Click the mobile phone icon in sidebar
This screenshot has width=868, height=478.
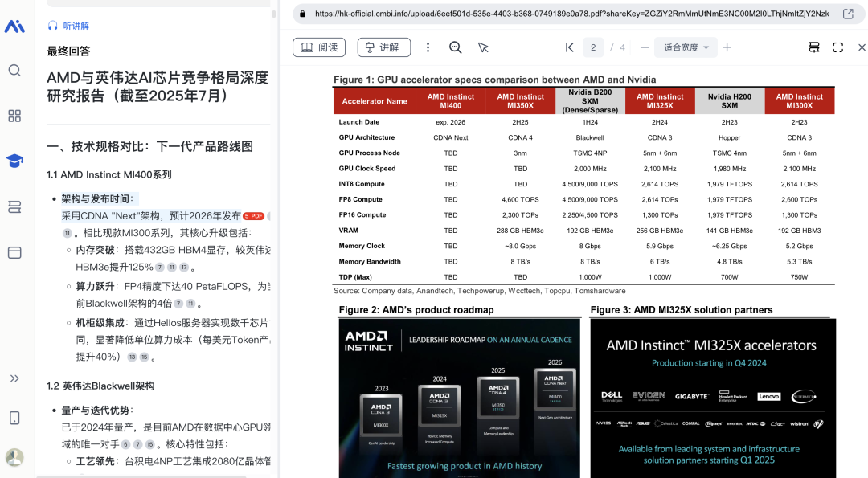click(14, 418)
